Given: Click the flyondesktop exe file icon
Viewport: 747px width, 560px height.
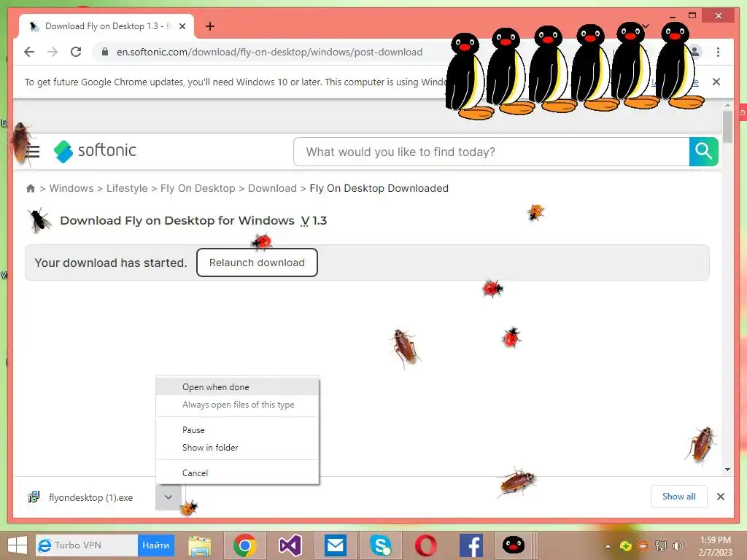Looking at the screenshot, I should coord(34,497).
